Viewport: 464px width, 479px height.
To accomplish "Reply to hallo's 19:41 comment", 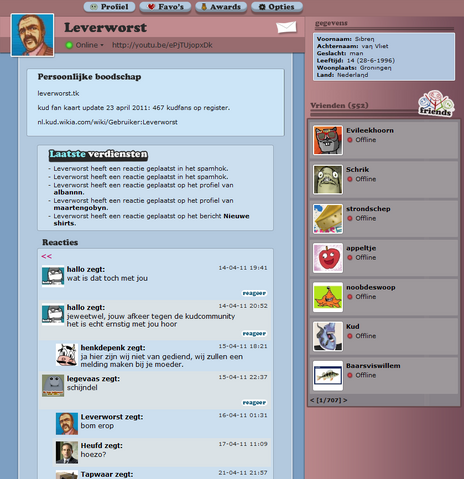I will (x=254, y=293).
